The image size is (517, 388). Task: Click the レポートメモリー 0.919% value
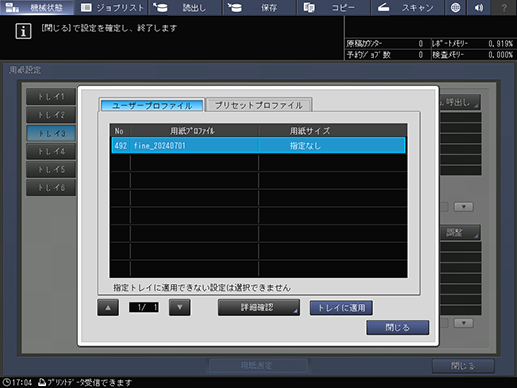click(x=500, y=44)
